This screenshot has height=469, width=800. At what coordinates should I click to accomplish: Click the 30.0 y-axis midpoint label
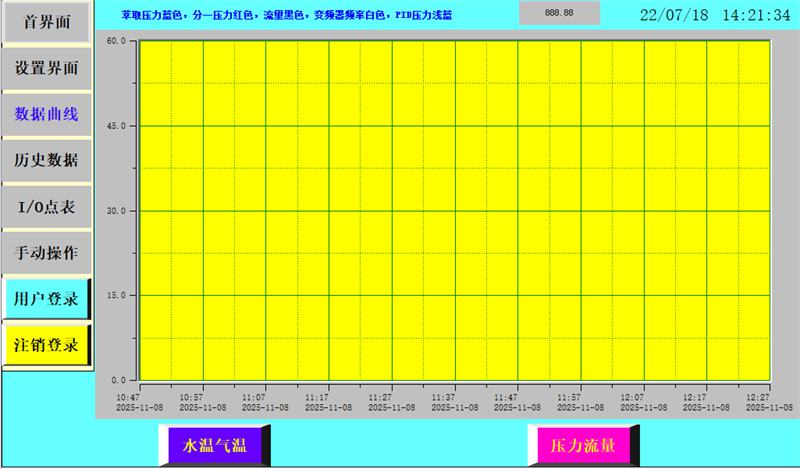click(x=115, y=211)
